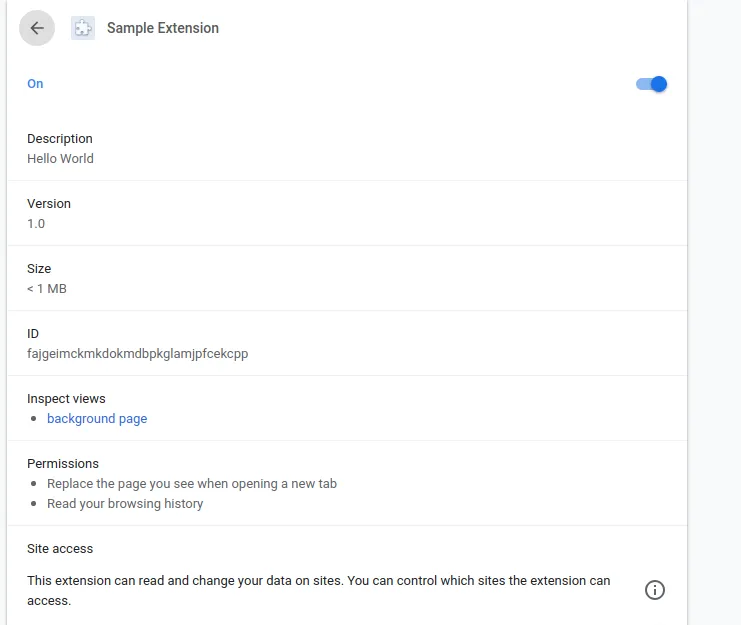Click the 1.0 version number

[x=36, y=223]
